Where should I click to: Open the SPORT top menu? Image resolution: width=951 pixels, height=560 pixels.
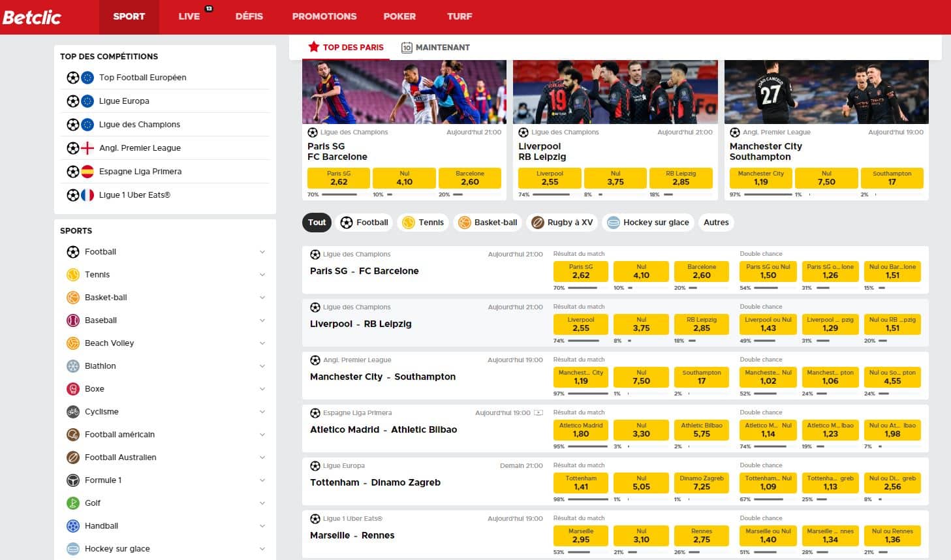pyautogui.click(x=129, y=17)
